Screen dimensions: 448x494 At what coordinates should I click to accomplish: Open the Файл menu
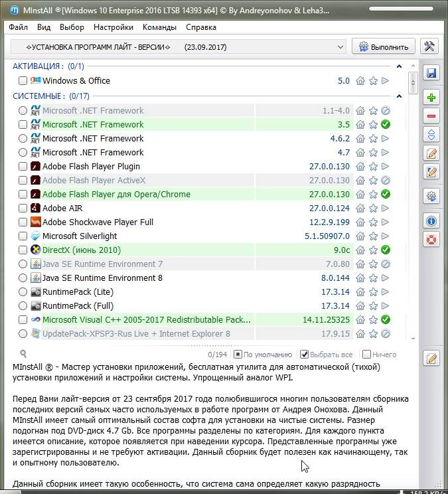(19, 27)
